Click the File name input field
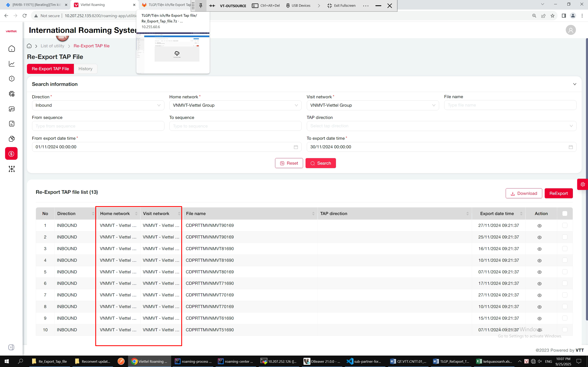 click(510, 105)
